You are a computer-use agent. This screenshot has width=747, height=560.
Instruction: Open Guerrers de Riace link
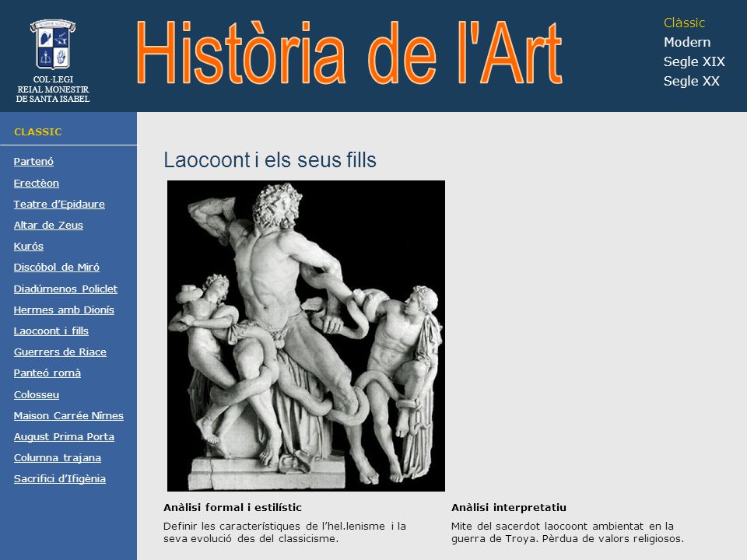(x=60, y=352)
